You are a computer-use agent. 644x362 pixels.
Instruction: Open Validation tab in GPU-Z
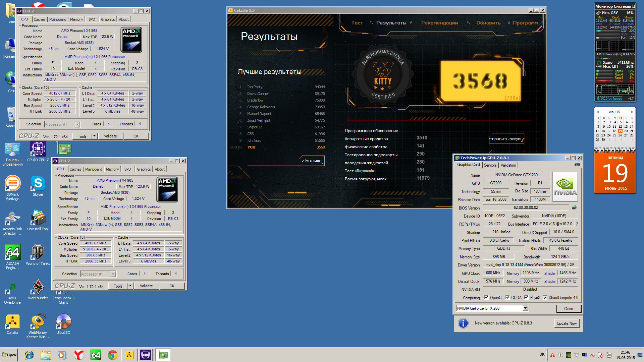pyautogui.click(x=508, y=165)
